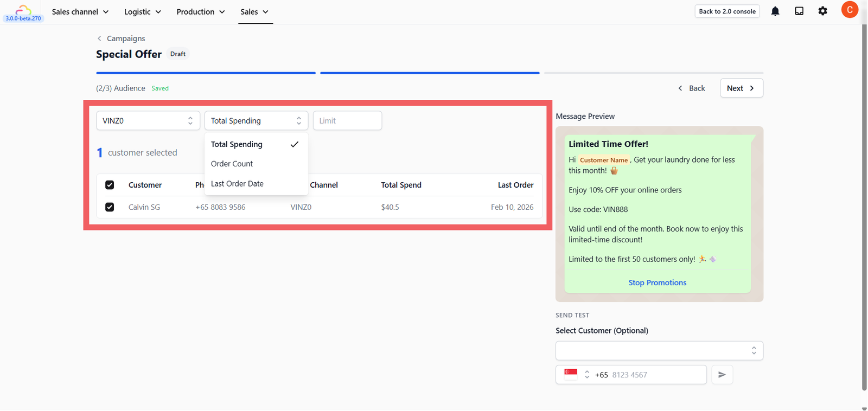Choose Total Spending option in list
Image resolution: width=868 pixels, height=411 pixels.
(256, 144)
